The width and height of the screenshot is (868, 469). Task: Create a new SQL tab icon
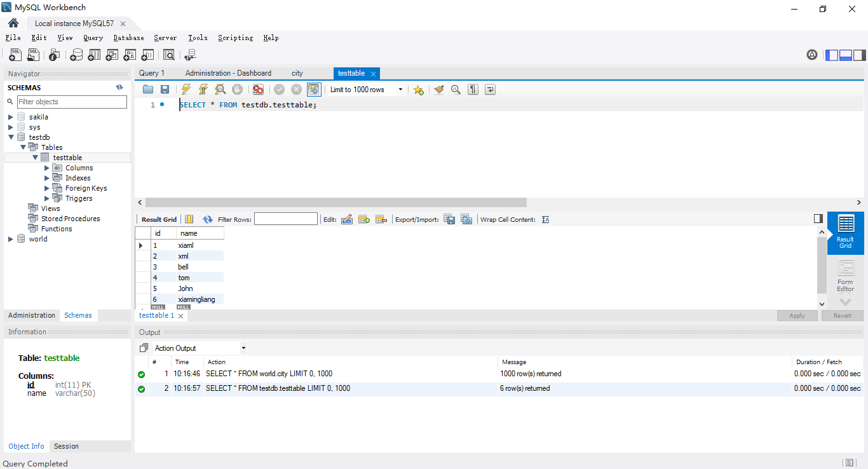click(x=15, y=55)
